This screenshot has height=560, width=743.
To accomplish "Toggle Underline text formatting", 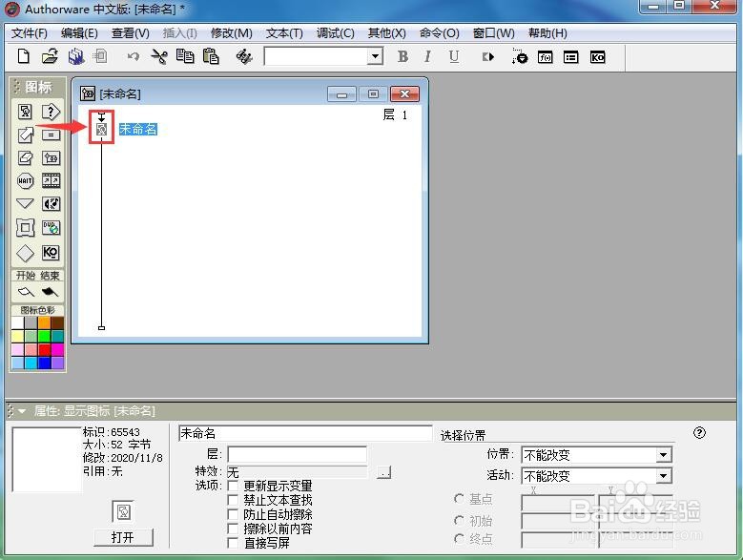I will (x=453, y=57).
